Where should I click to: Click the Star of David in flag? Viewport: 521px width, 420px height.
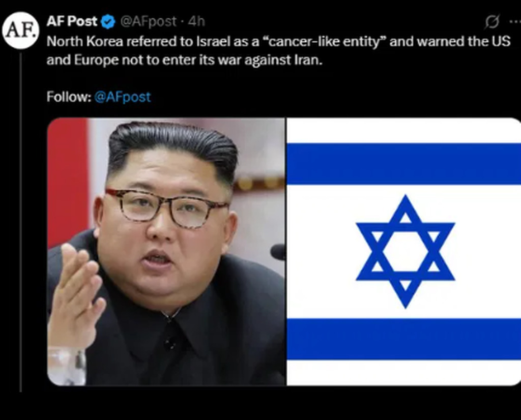(x=406, y=252)
